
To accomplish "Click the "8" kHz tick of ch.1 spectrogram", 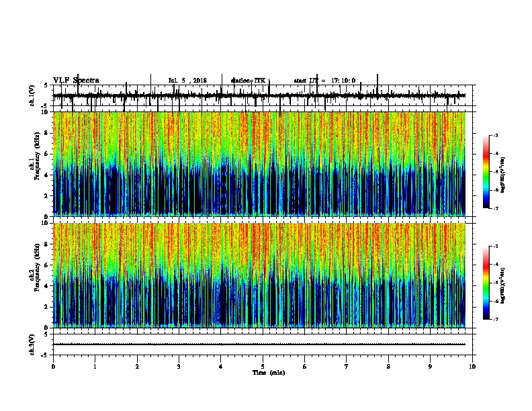I will click(47, 133).
